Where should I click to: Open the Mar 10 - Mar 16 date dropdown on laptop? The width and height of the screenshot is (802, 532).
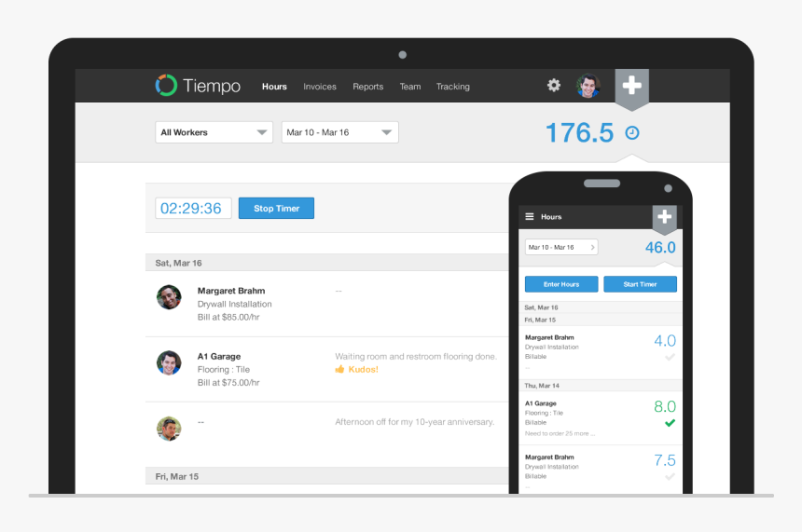(339, 132)
